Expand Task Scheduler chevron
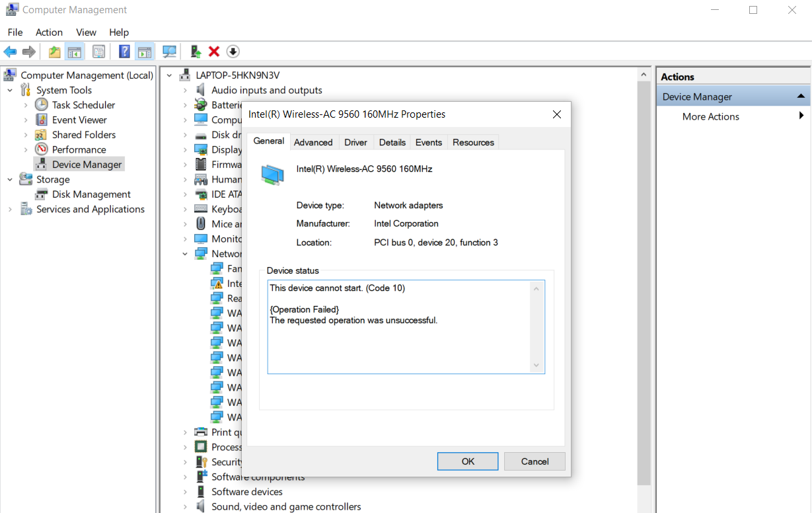 click(26, 105)
